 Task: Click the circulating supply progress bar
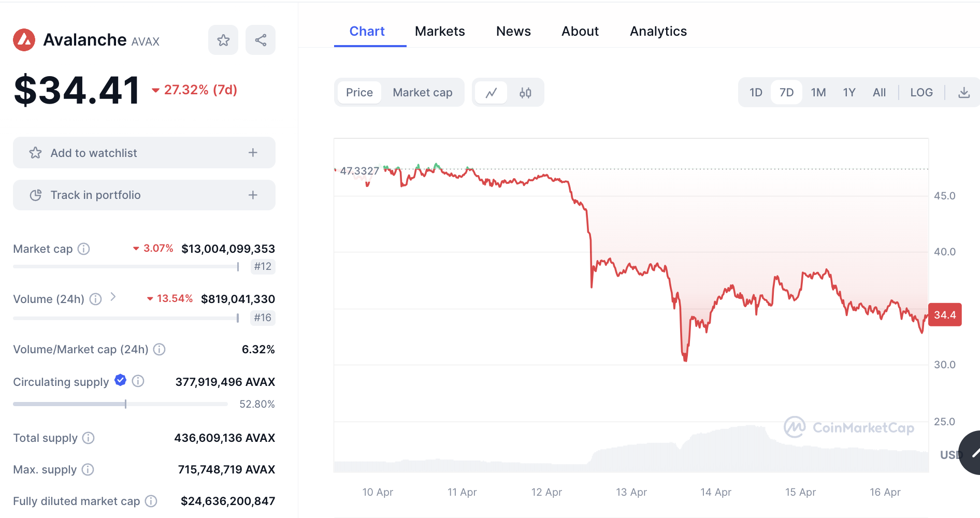(x=120, y=404)
